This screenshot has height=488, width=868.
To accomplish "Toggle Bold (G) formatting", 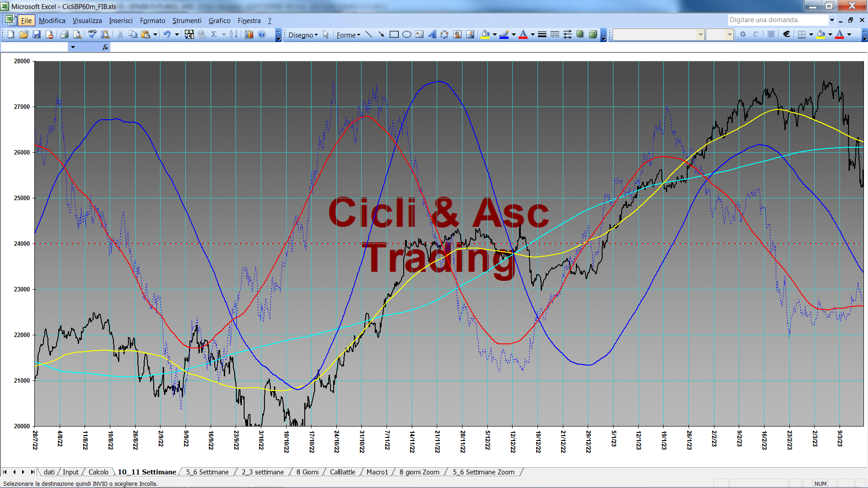I will (743, 34).
